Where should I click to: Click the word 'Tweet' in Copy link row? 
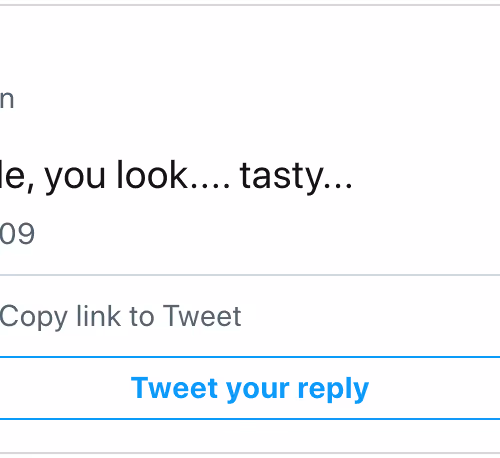202,315
